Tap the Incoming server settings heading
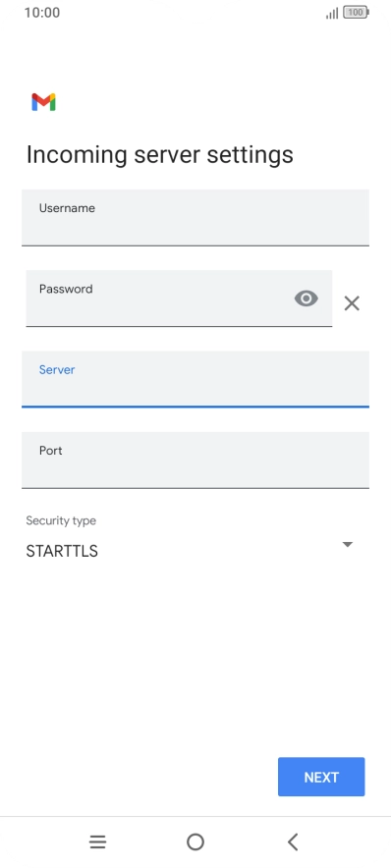The height and width of the screenshot is (868, 391). click(159, 155)
